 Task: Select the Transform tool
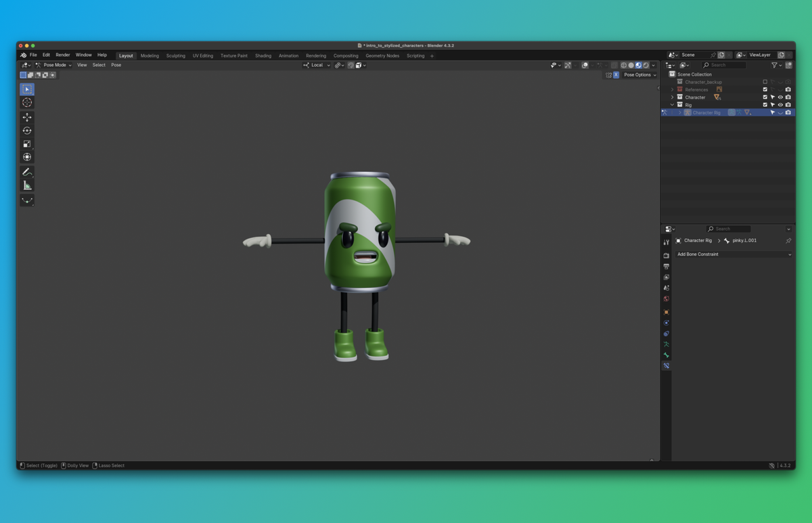27,157
